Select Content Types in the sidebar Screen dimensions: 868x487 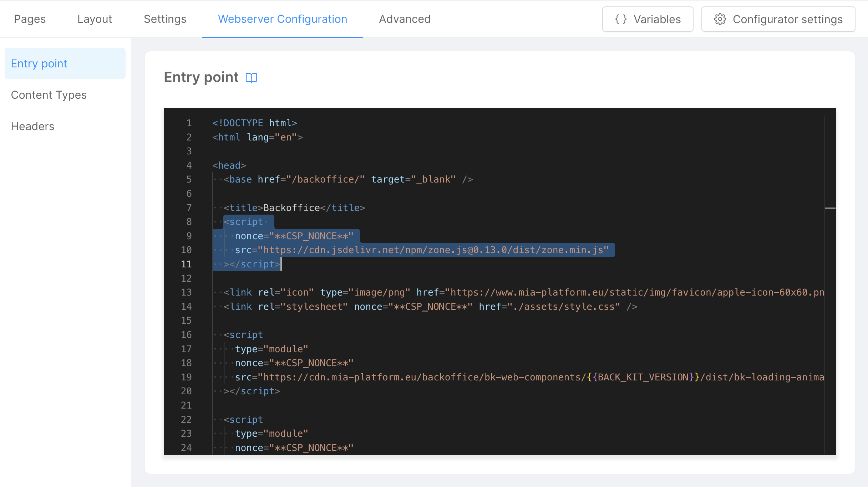(49, 94)
